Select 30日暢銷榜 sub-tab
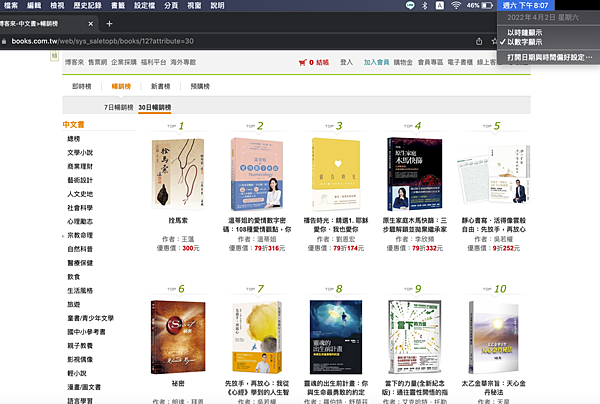Image resolution: width=600 pixels, height=404 pixels. pyautogui.click(x=155, y=108)
